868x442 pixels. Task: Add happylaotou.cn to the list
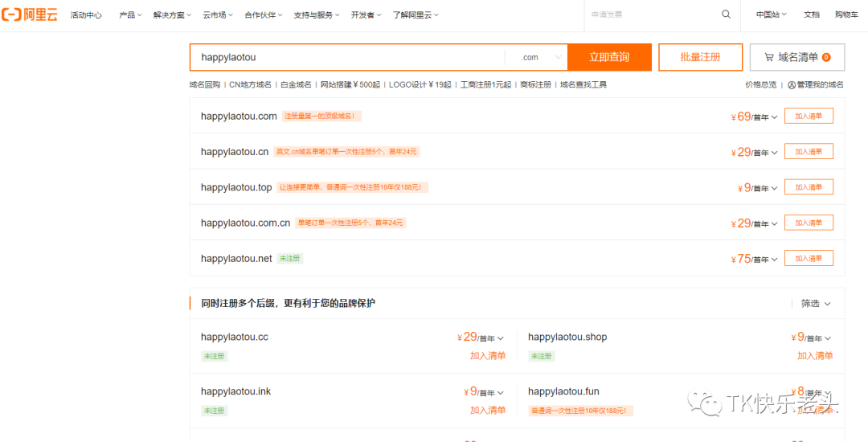pyautogui.click(x=809, y=152)
